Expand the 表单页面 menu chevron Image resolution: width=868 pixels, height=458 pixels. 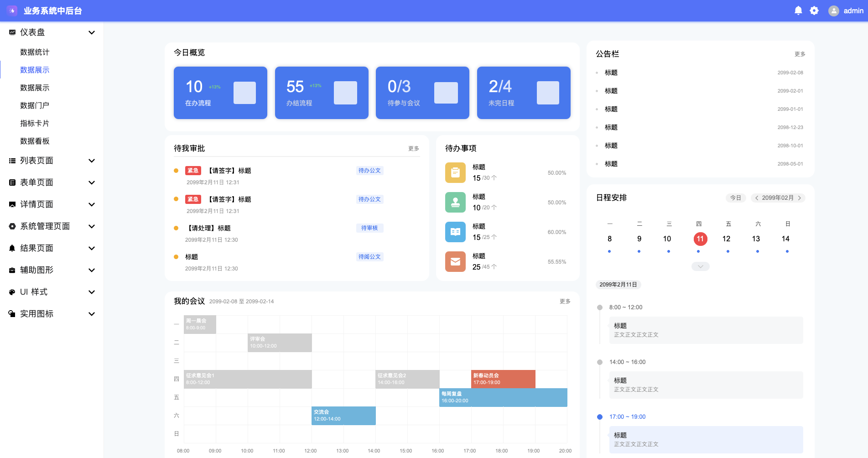pyautogui.click(x=92, y=182)
